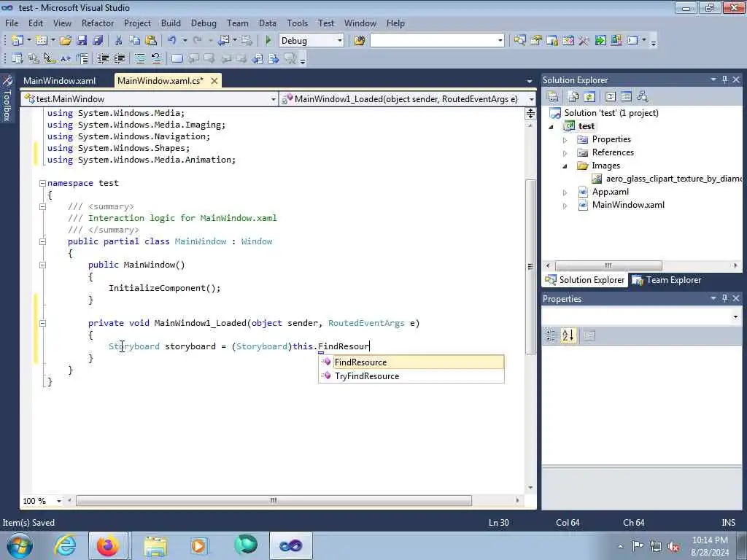This screenshot has width=747, height=560.
Task: Click the Copy toolbar icon
Action: tap(135, 41)
